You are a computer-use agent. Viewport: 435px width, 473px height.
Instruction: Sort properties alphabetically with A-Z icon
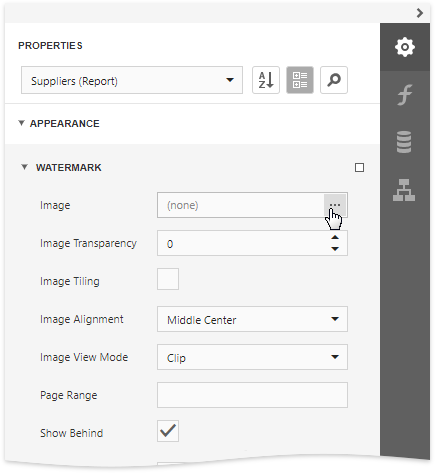(x=266, y=80)
